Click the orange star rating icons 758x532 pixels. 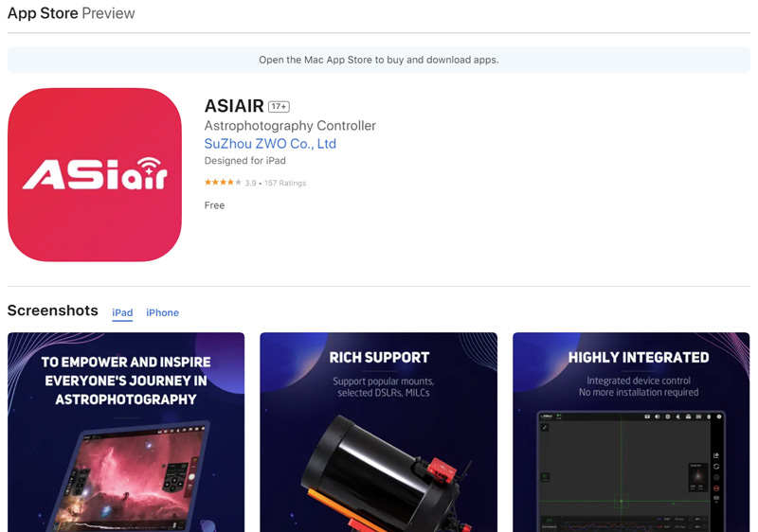pos(223,183)
